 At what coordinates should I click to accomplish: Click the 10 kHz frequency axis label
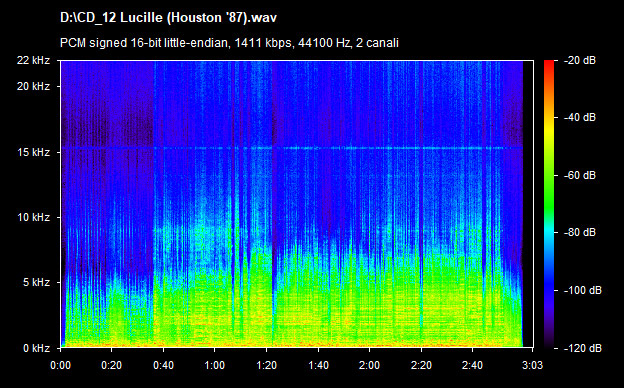click(x=33, y=217)
